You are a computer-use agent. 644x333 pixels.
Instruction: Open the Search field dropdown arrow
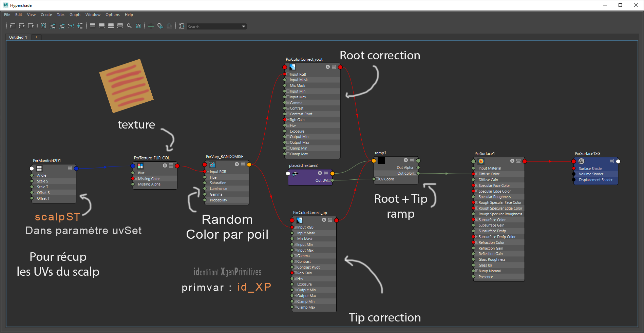(243, 26)
